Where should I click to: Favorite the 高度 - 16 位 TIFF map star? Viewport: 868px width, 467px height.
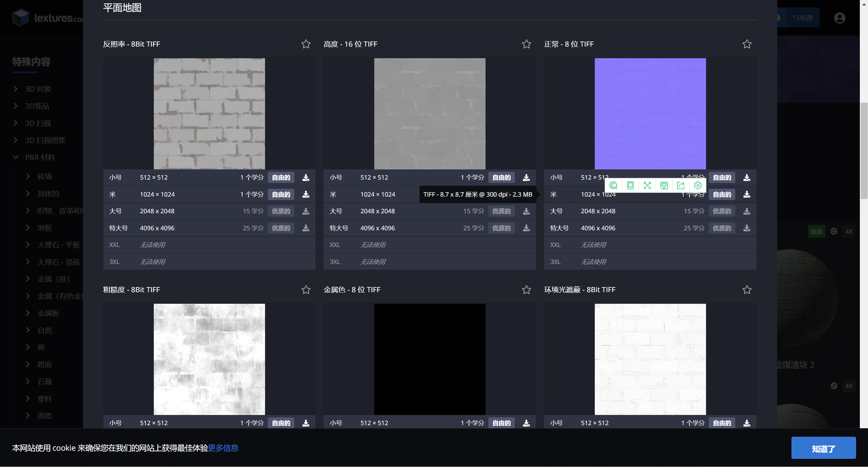click(x=526, y=44)
